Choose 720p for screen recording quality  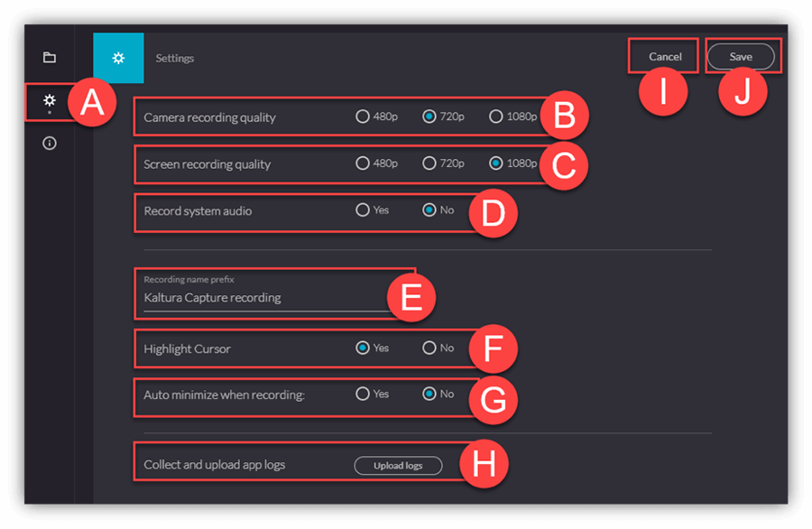point(429,163)
